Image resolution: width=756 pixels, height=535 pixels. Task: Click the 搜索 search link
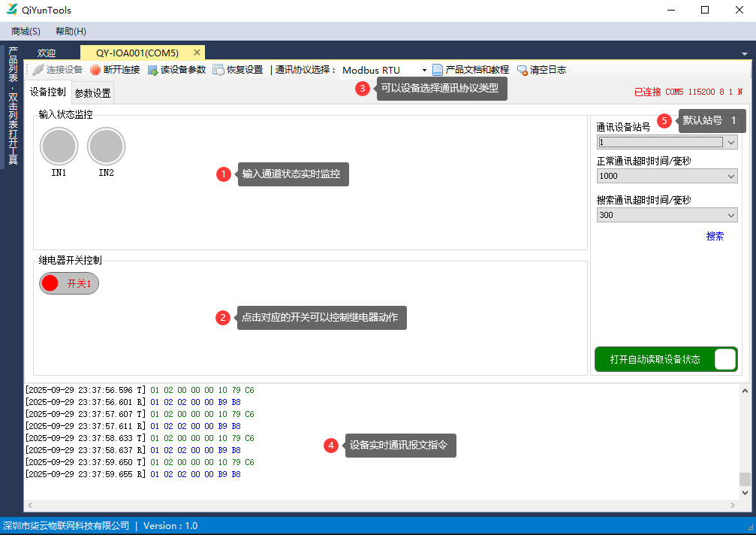[715, 236]
